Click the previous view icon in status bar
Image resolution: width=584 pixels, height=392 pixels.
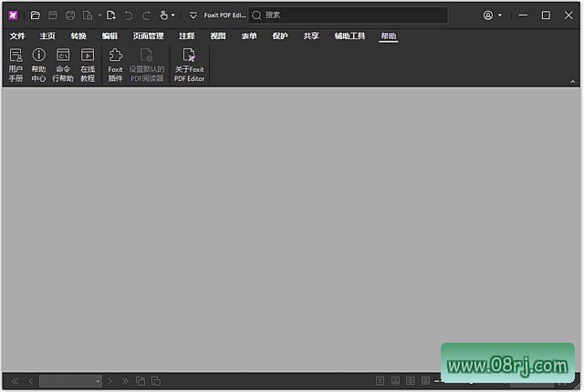pyautogui.click(x=141, y=381)
